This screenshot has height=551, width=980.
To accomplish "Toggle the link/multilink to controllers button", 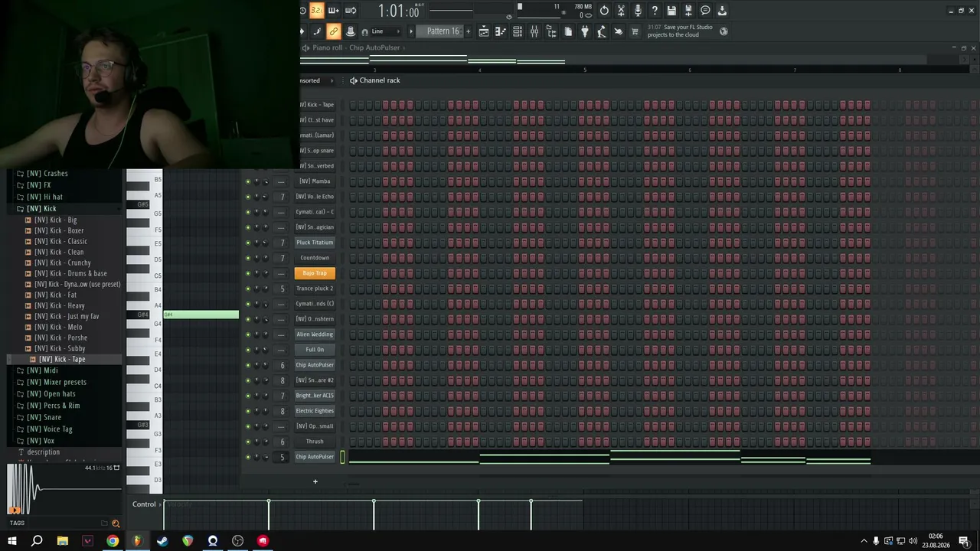I will coord(334,31).
